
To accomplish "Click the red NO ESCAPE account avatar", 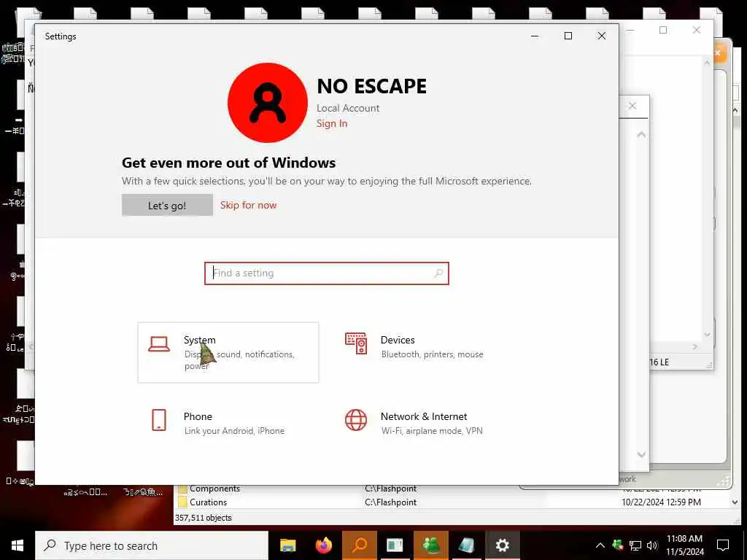I will click(267, 102).
